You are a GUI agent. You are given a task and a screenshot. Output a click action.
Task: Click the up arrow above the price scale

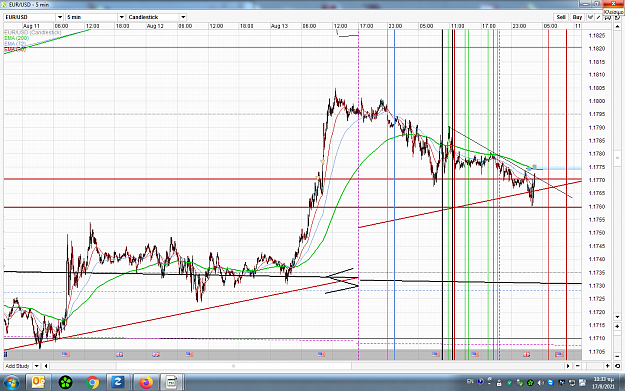[x=617, y=27]
